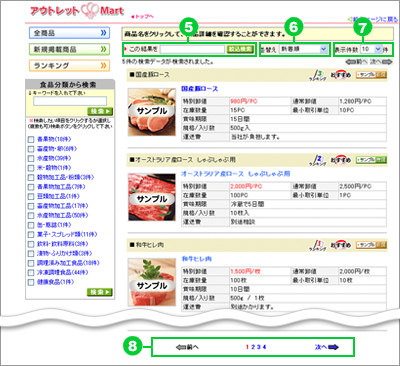Open the 並替え sort order dropdown
The height and width of the screenshot is (366, 400).
[x=303, y=49]
